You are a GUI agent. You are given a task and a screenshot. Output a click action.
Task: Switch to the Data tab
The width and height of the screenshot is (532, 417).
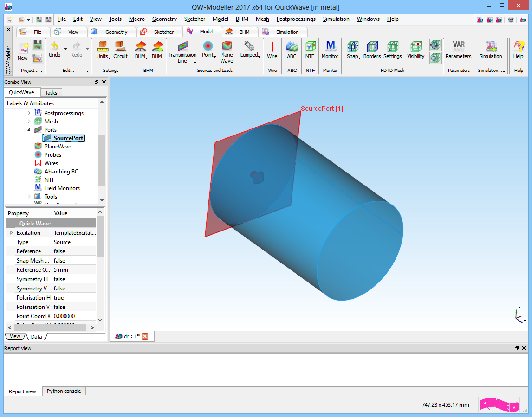pyautogui.click(x=36, y=337)
